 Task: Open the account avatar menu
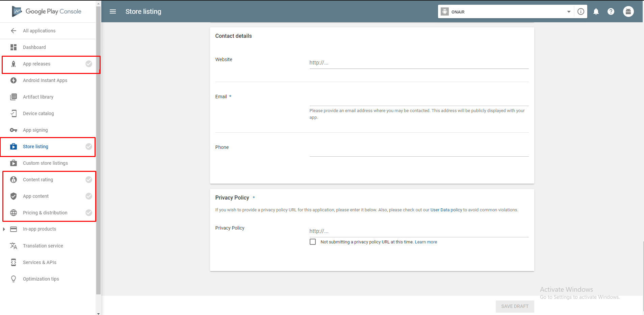click(628, 11)
